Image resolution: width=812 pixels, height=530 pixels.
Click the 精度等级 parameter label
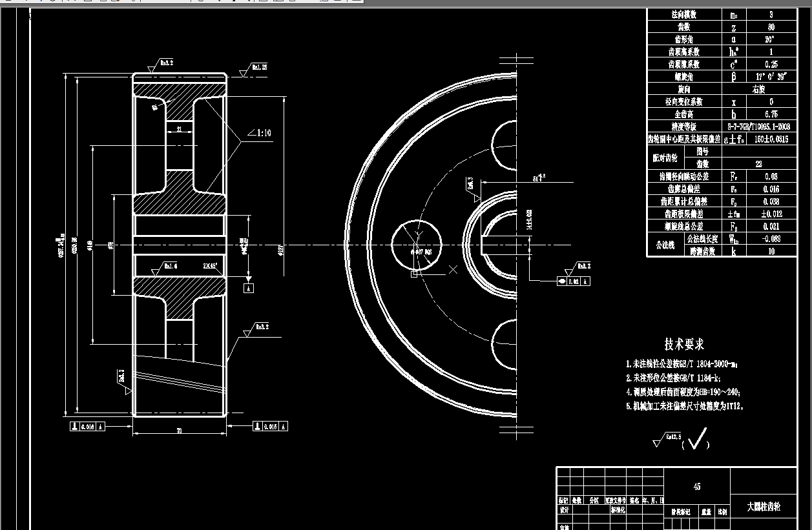coord(683,127)
